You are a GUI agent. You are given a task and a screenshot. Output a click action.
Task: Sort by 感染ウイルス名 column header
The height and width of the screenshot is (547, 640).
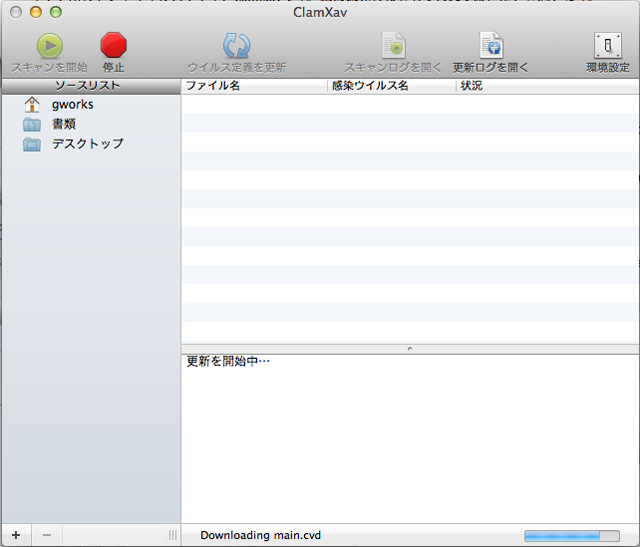(391, 86)
